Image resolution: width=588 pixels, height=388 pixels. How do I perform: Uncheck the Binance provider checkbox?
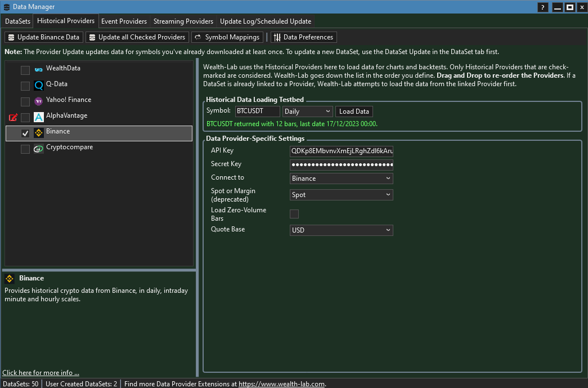coord(25,133)
